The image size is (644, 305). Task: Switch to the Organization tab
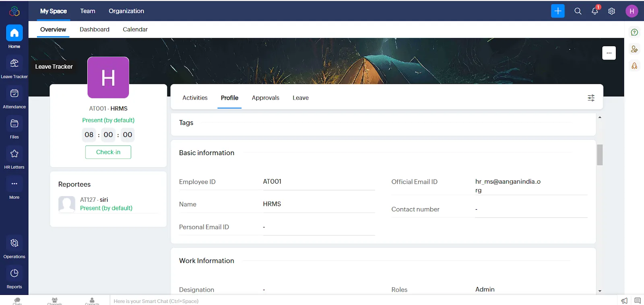click(x=126, y=11)
